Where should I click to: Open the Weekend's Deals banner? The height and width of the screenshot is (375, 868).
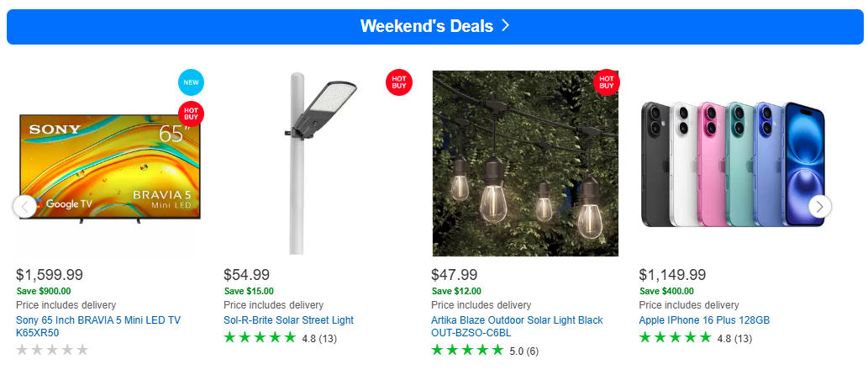tap(434, 26)
